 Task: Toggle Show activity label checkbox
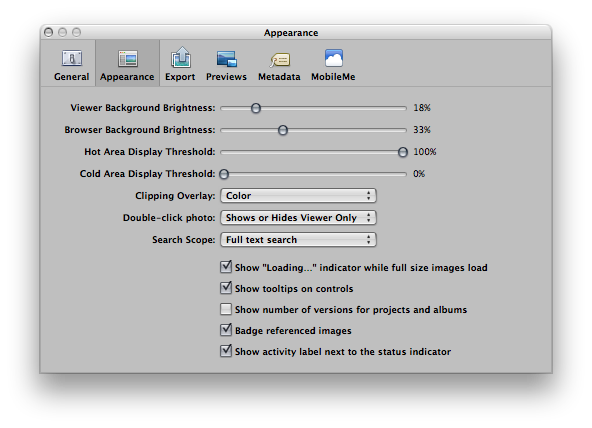click(x=226, y=351)
